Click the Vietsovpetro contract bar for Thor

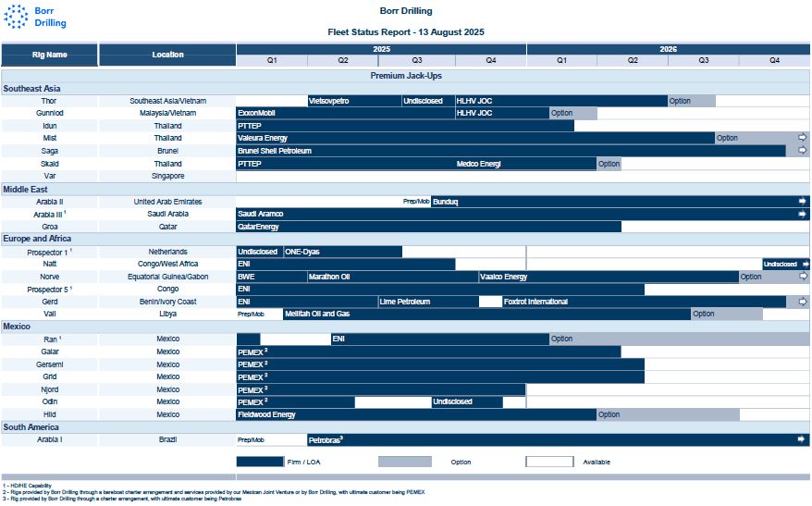(354, 101)
